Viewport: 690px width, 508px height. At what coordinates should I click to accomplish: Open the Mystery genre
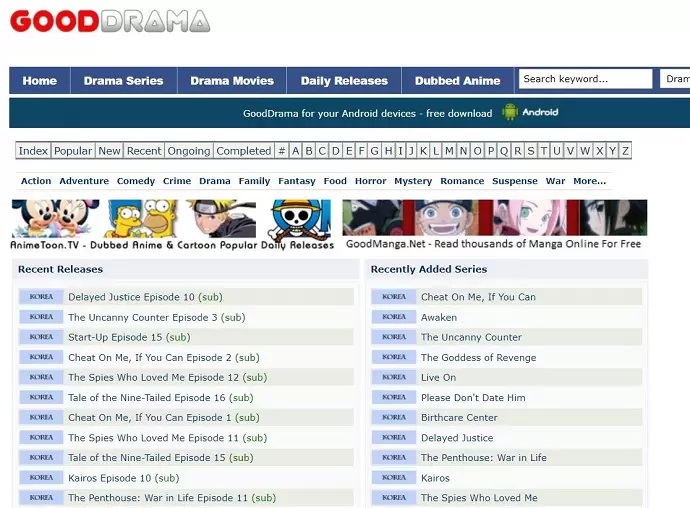pyautogui.click(x=413, y=181)
